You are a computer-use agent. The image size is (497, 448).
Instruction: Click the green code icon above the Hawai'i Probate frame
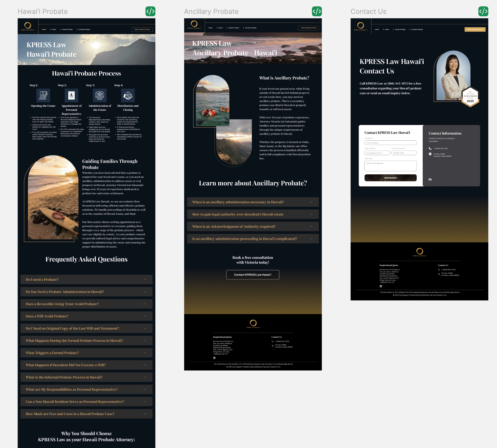(150, 11)
